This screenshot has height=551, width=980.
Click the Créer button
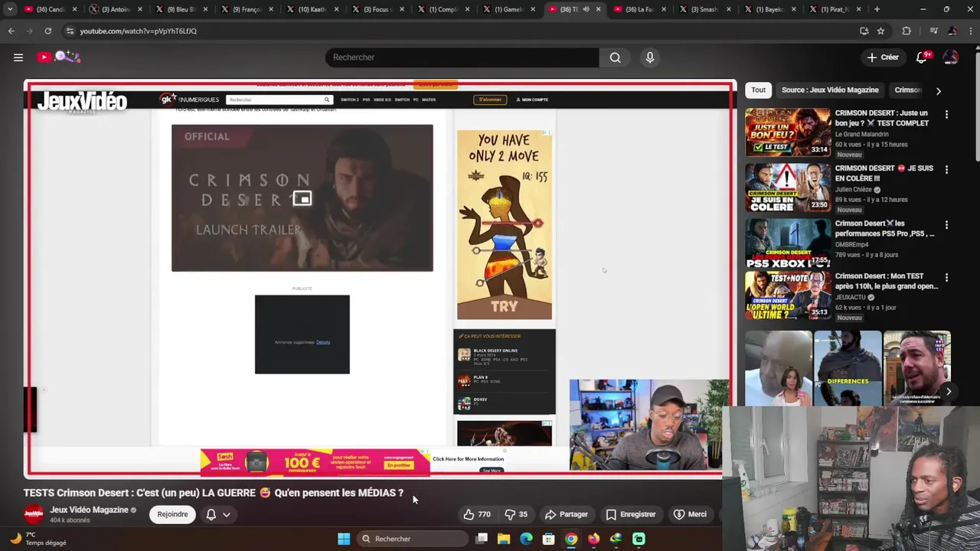pos(882,57)
